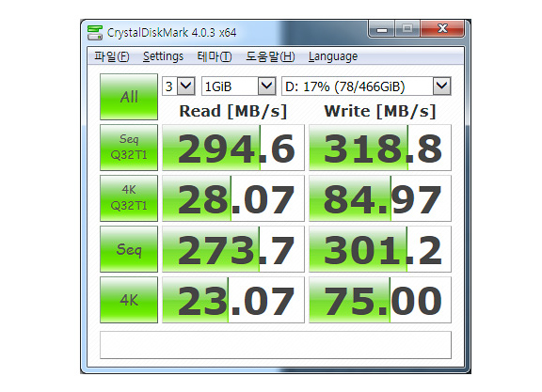Screen dimensions: 542x392
Task: Minimize the CrystalDiskMark window
Action: 382,28
